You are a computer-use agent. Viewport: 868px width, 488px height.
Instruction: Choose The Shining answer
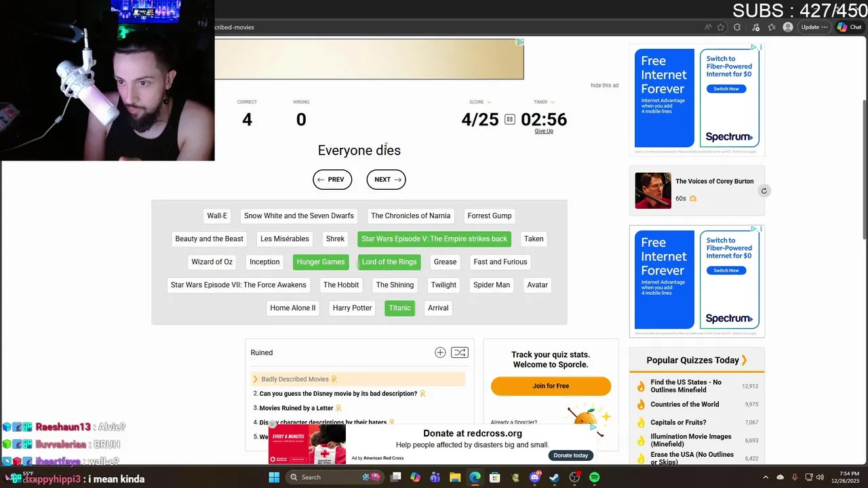395,285
